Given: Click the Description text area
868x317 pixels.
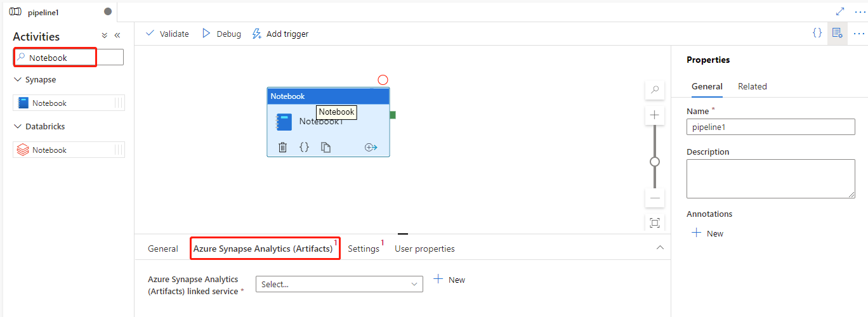Looking at the screenshot, I should 771,179.
